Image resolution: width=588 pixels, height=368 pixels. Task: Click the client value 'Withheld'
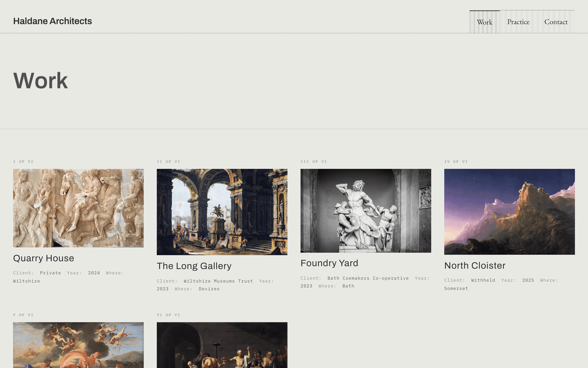pos(483,280)
